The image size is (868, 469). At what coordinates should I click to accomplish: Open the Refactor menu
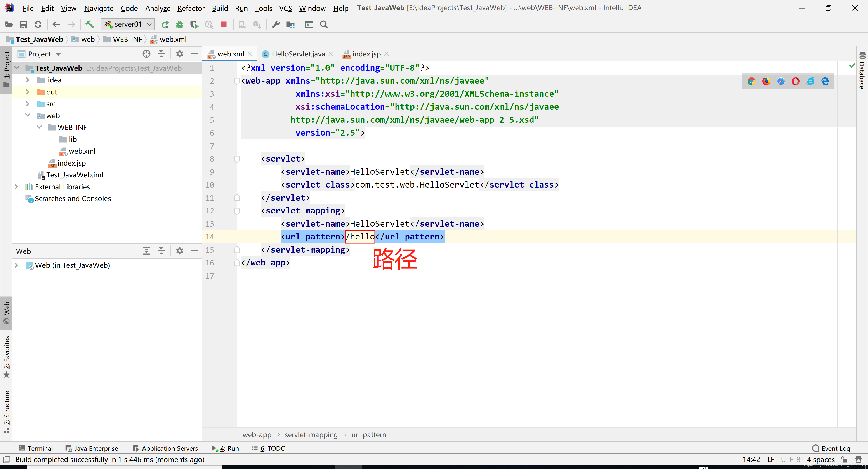(191, 8)
